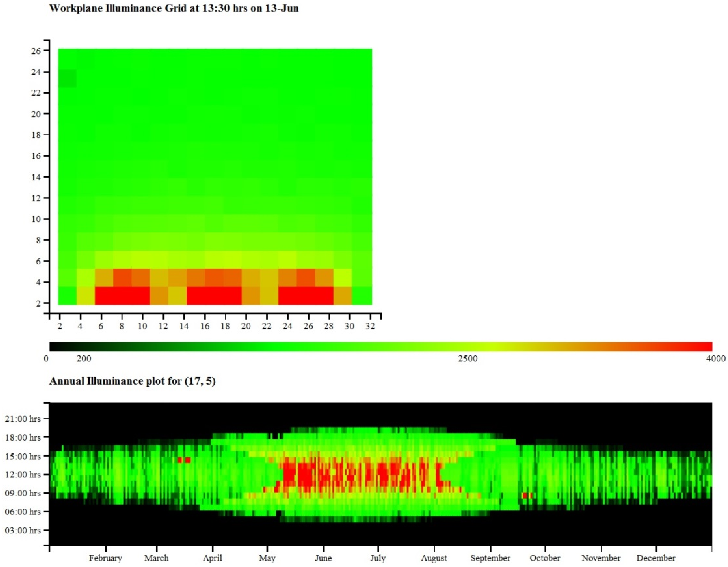Click the Annual Illuminance plot title
Viewport: 728px width, 567px height.
(x=132, y=381)
